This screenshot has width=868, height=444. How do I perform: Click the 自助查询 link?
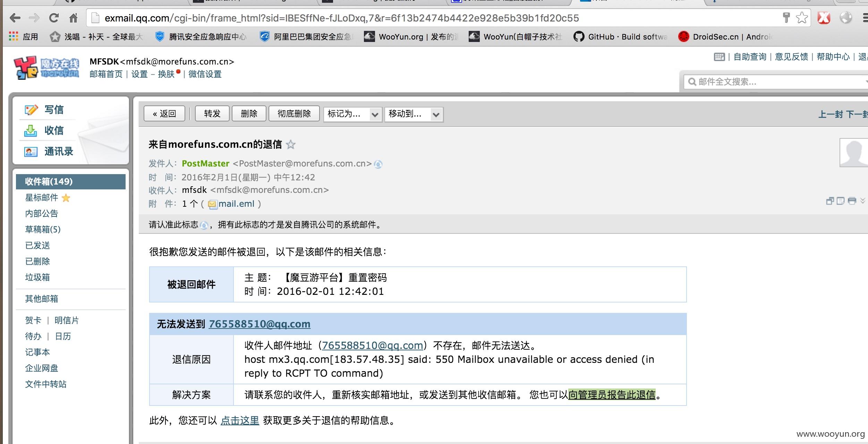click(750, 57)
